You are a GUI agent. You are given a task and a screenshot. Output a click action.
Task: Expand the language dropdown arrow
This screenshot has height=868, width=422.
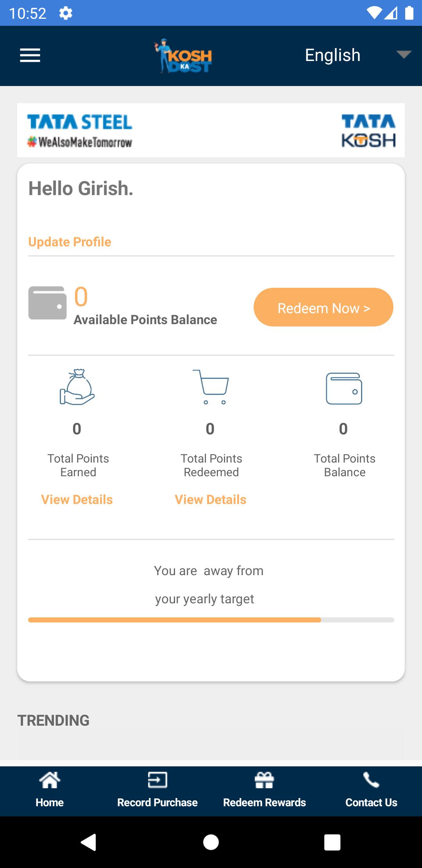point(404,54)
